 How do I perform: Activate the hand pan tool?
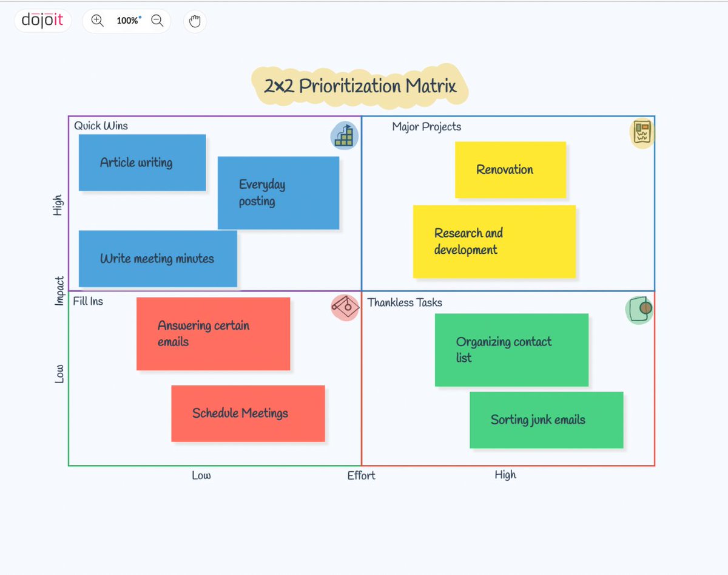195,21
